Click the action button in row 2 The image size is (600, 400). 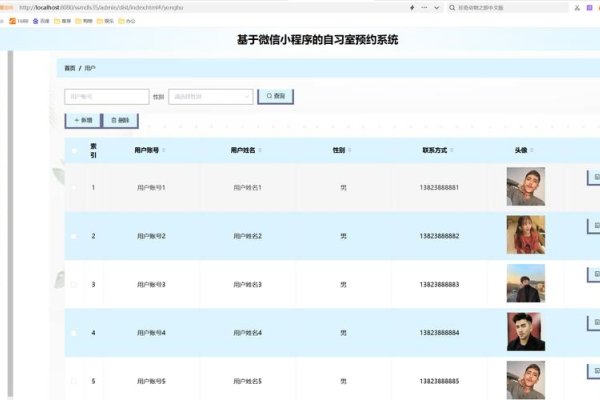tap(593, 226)
